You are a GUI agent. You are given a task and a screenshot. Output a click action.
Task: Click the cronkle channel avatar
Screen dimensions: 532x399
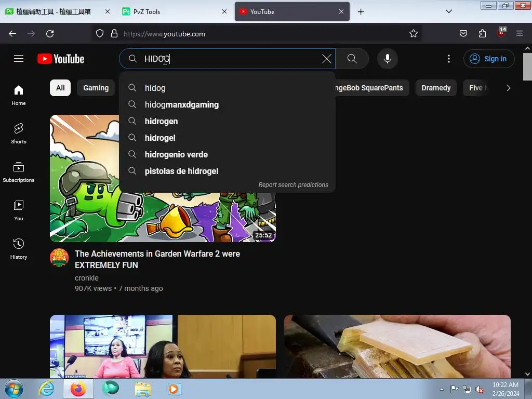pos(59,258)
